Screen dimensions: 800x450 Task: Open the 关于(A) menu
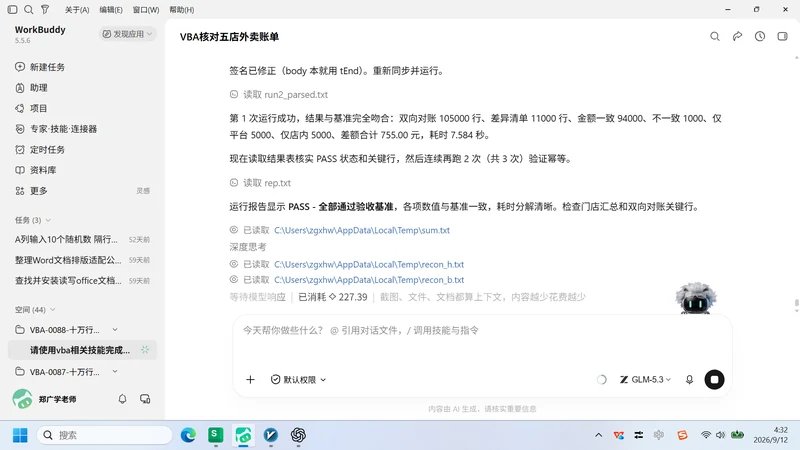[77, 10]
